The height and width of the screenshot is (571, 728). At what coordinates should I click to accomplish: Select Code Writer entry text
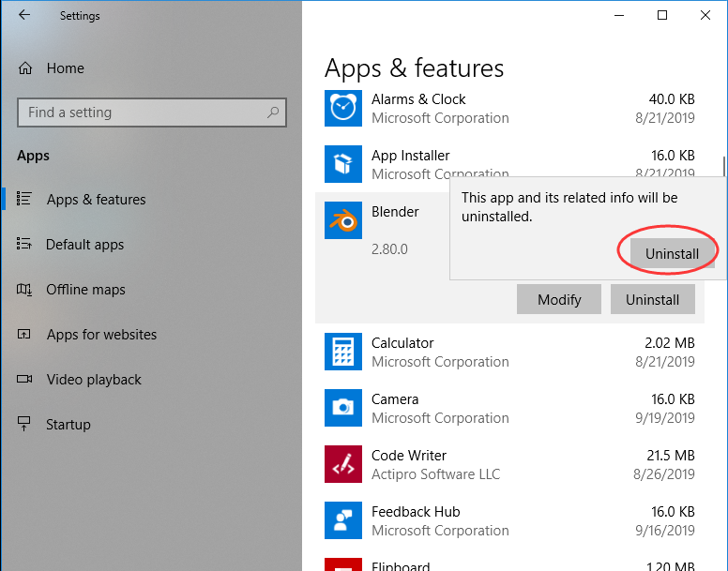[409, 456]
